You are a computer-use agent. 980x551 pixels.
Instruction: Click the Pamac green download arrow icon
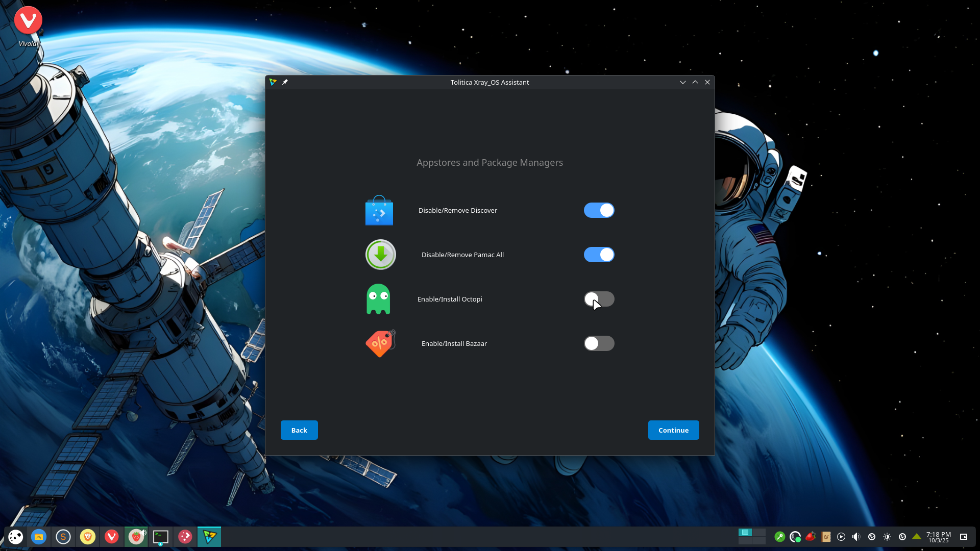[x=381, y=255]
